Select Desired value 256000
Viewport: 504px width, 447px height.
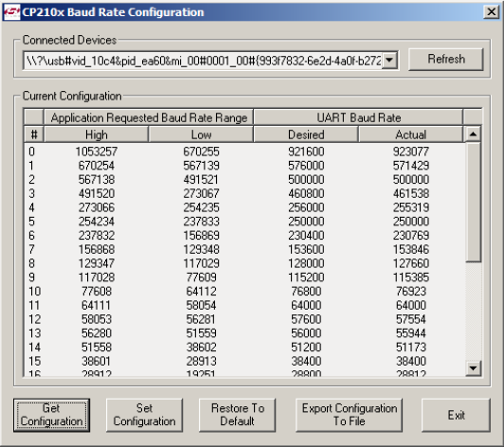(306, 207)
